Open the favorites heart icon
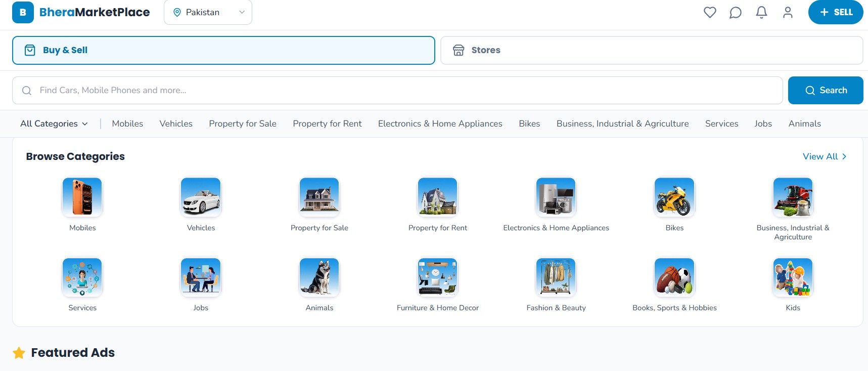 (x=710, y=12)
